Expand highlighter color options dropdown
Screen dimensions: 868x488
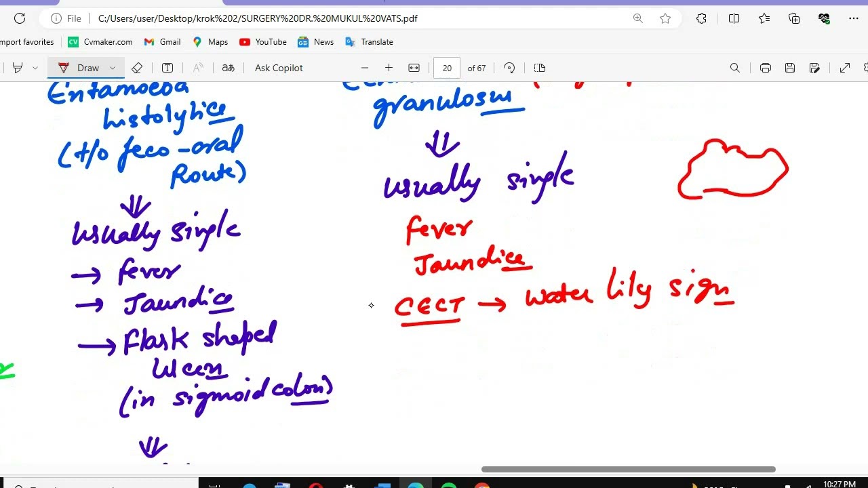35,68
